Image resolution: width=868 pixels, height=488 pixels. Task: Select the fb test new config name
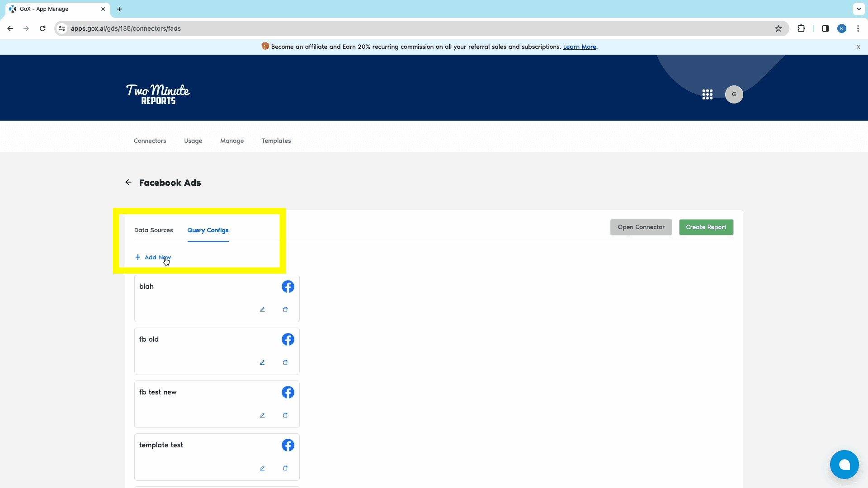(x=158, y=392)
